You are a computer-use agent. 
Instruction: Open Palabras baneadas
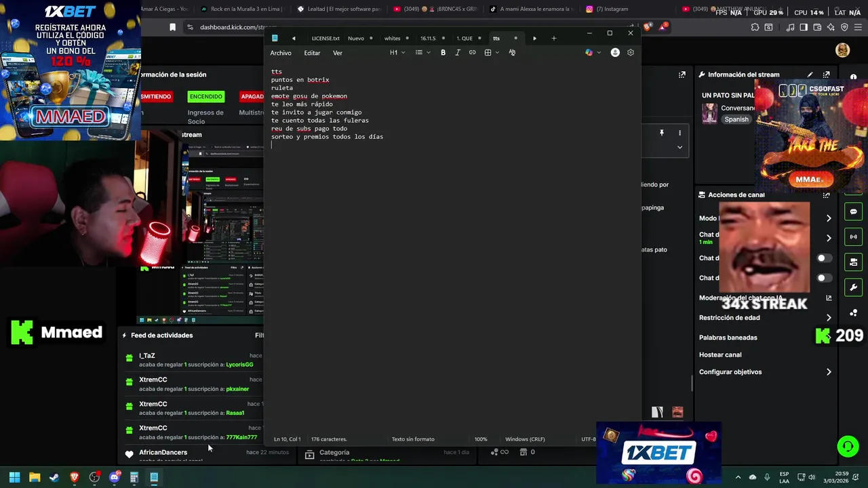[728, 338]
